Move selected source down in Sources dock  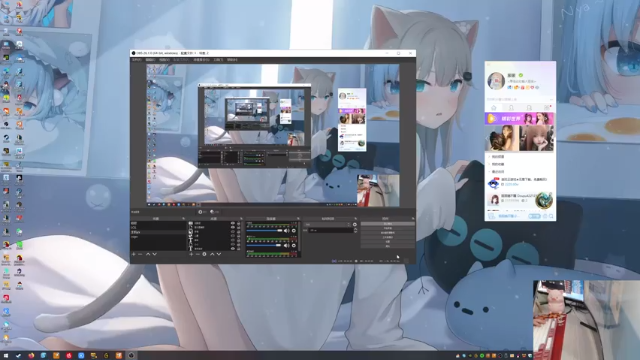tap(219, 254)
